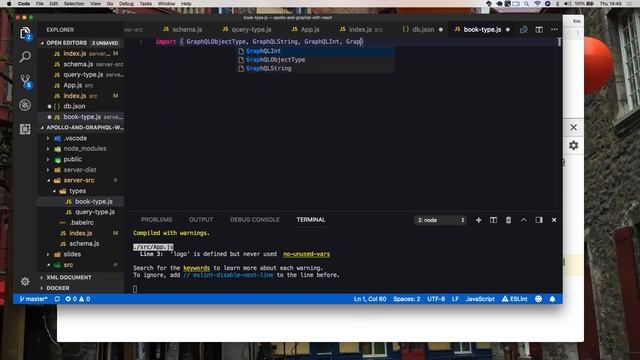Open the Debug Console panel tab
640x360 pixels.
[x=255, y=220]
